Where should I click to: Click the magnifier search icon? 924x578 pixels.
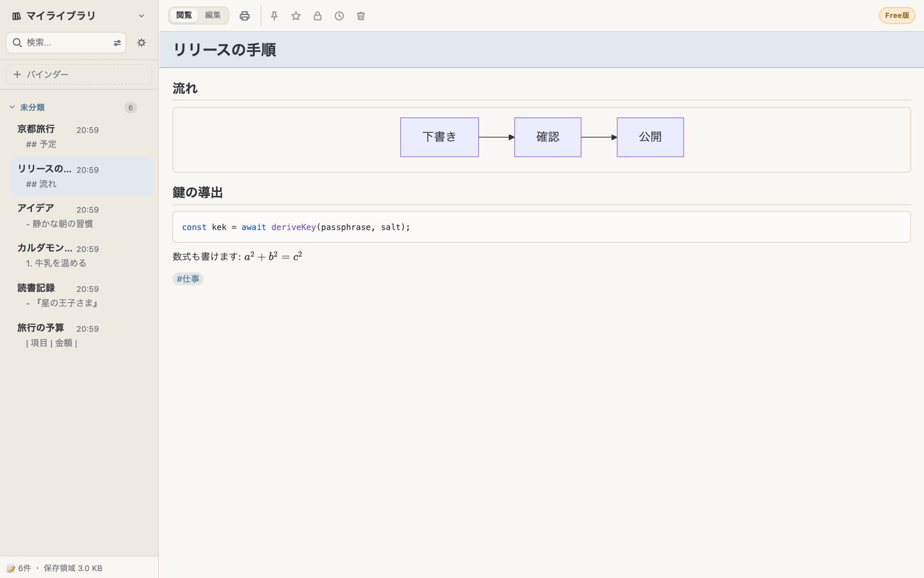[17, 43]
